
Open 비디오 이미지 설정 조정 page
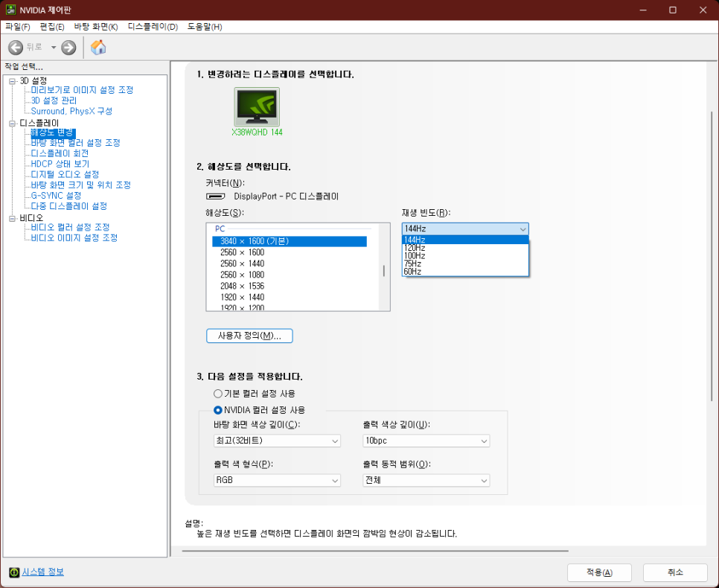[x=74, y=237]
